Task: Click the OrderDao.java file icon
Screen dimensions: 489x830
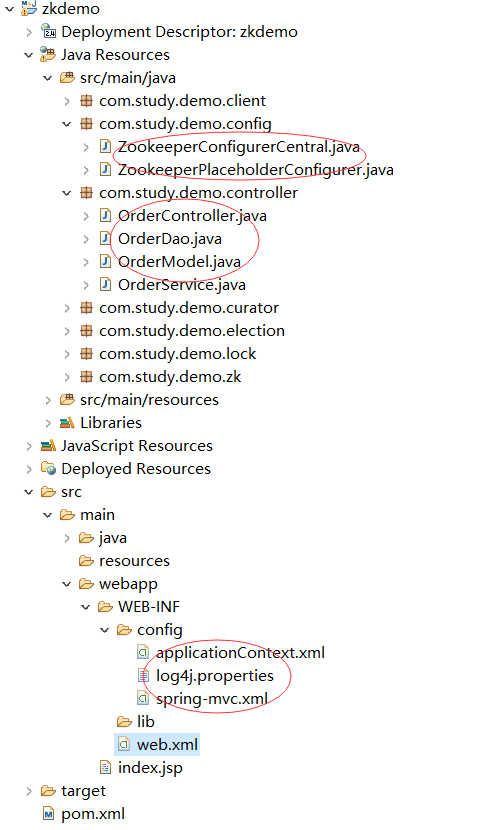Action: coord(105,239)
